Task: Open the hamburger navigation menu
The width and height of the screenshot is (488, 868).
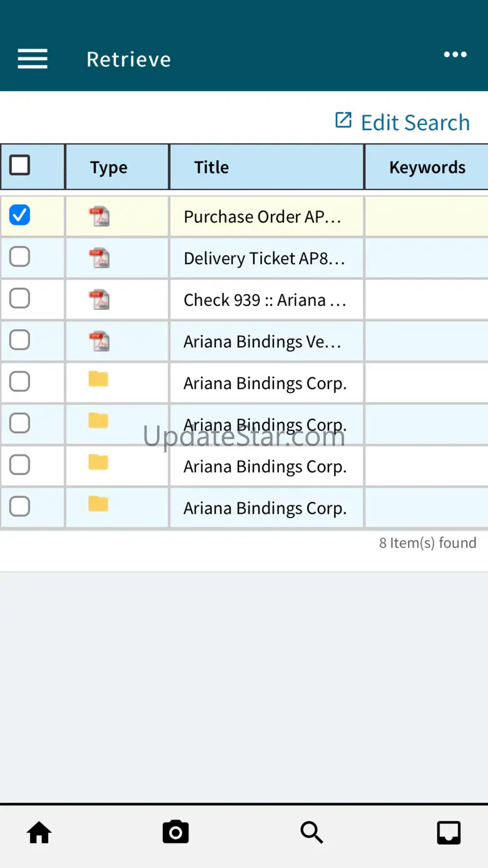Action: coord(33,59)
